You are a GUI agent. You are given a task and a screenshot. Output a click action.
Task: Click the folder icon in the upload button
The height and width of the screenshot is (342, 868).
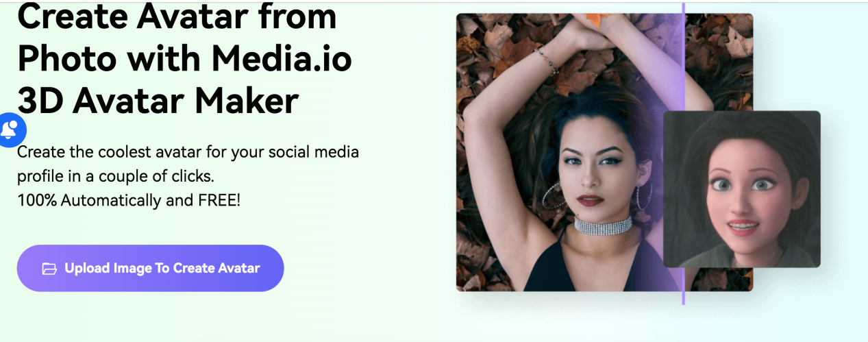[49, 269]
